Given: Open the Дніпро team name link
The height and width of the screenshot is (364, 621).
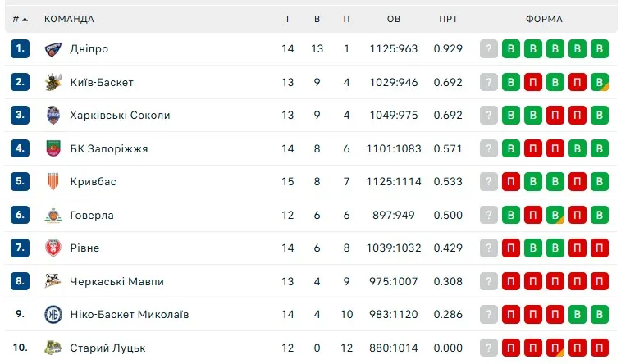Looking at the screenshot, I should 89,49.
